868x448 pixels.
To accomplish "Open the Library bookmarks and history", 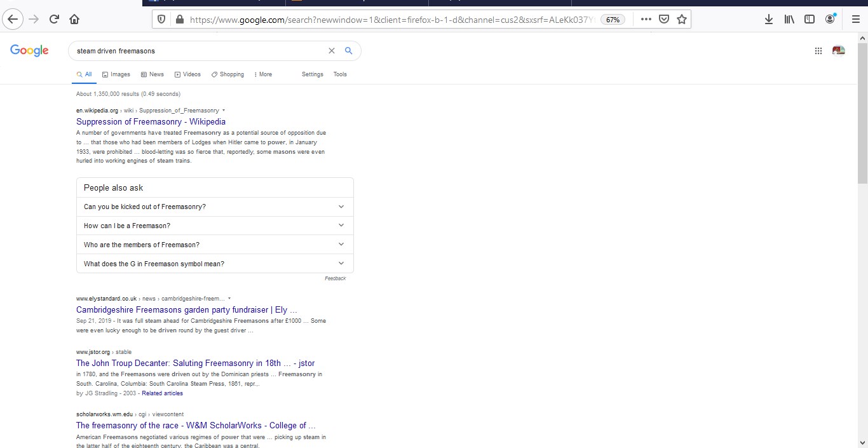I will (789, 19).
